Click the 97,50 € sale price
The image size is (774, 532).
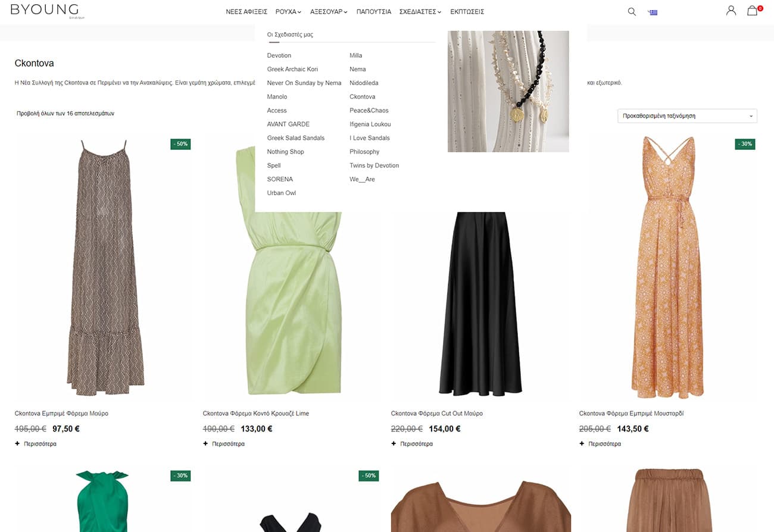point(66,428)
